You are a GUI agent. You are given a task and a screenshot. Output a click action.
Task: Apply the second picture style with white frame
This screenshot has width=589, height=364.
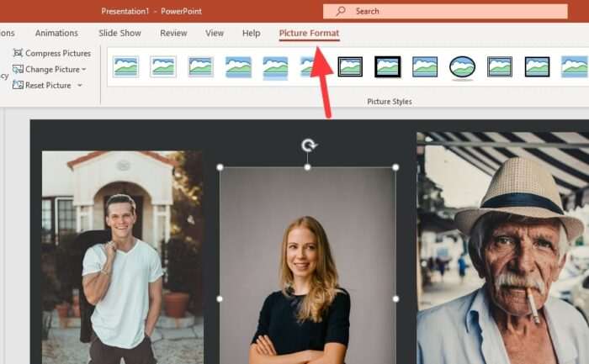tap(163, 66)
